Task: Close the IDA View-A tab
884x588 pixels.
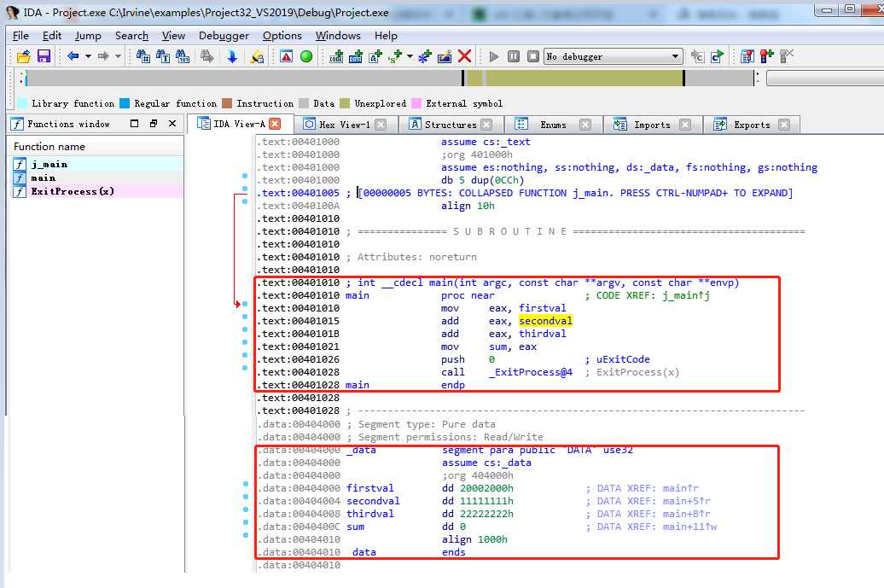Action: coord(275,124)
